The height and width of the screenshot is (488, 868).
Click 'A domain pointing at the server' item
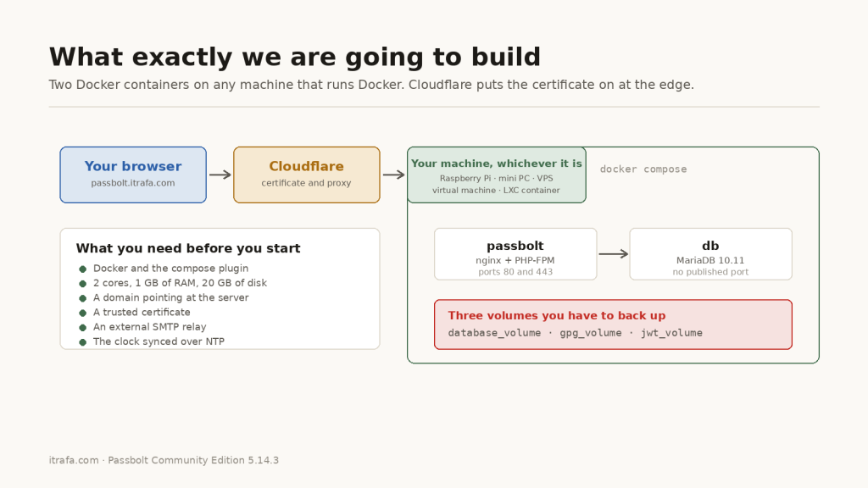click(170, 297)
